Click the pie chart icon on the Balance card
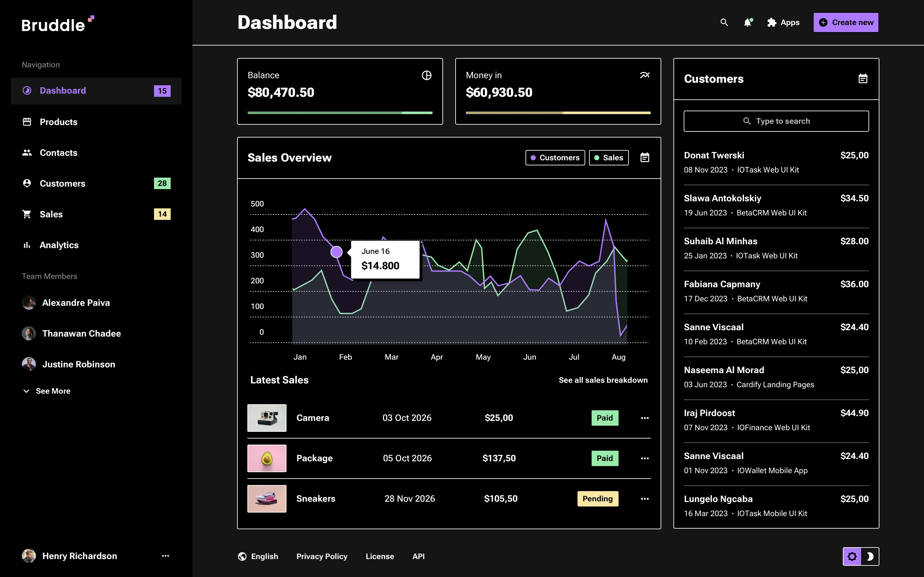The height and width of the screenshot is (577, 924). coord(426,75)
